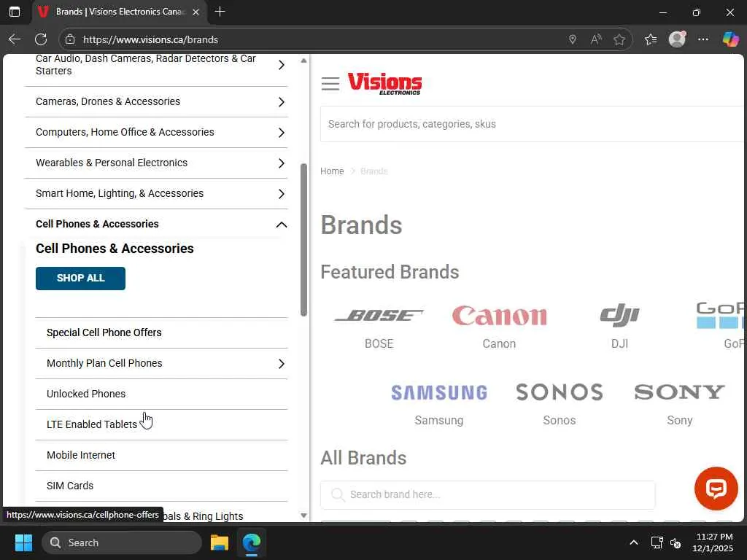Click the muted volume tray icon
The image size is (747, 560).
(676, 542)
